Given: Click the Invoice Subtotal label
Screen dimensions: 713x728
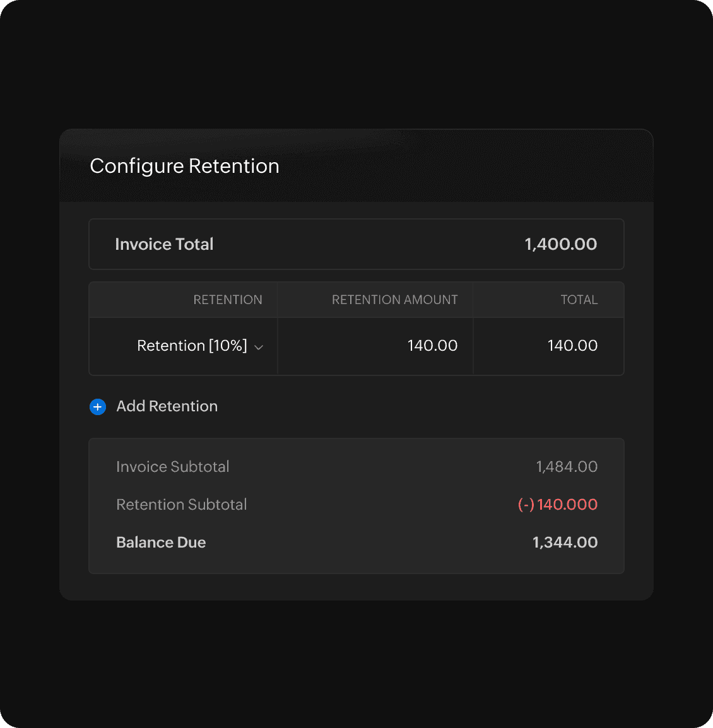Looking at the screenshot, I should click(x=173, y=467).
